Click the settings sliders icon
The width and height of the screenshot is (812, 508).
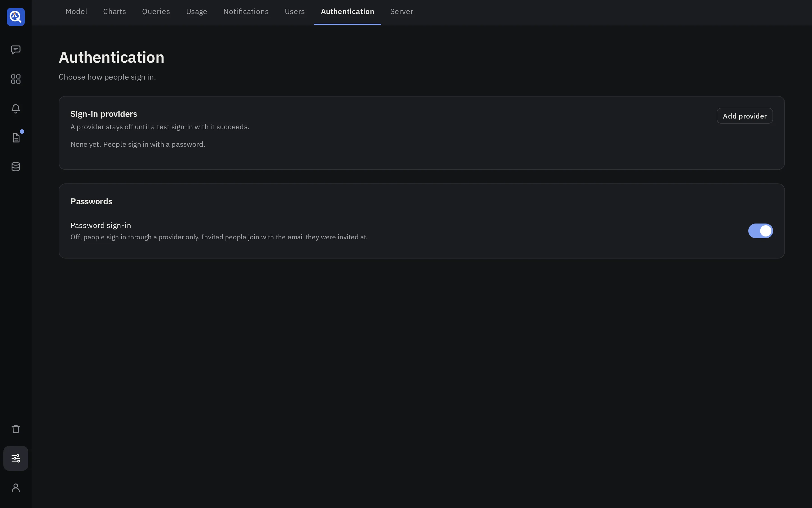click(x=16, y=458)
